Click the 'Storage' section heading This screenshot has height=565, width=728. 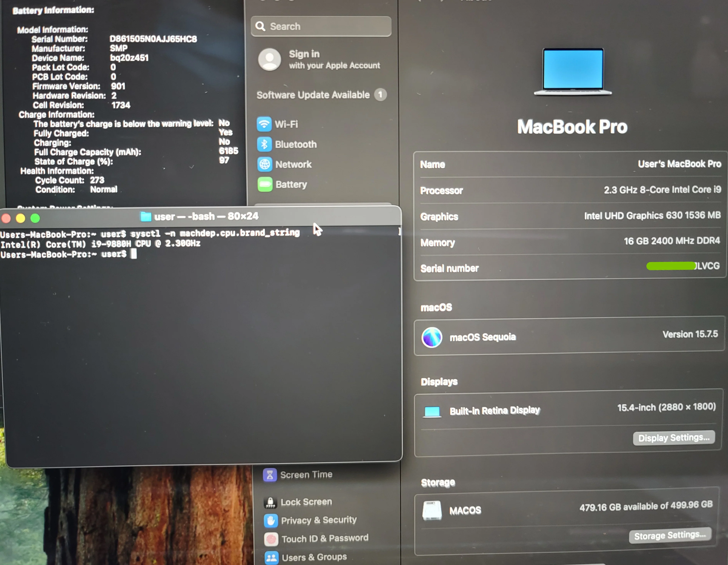[438, 483]
